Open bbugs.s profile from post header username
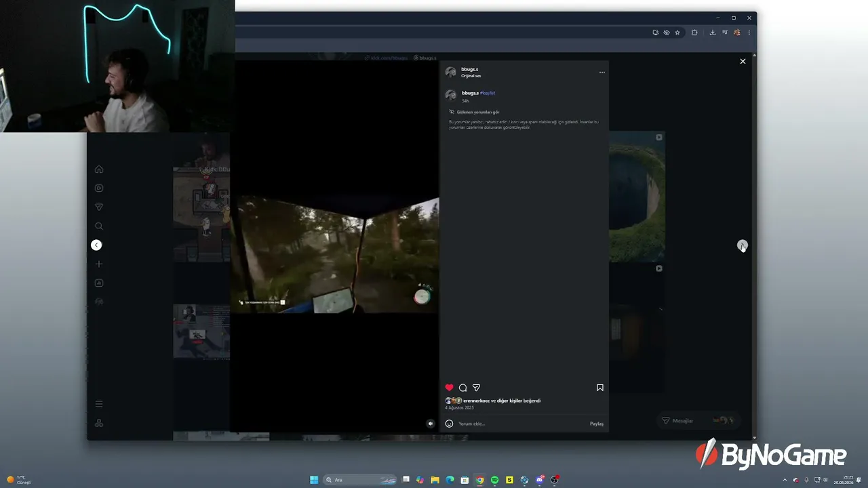Viewport: 868px width, 488px height. click(470, 69)
